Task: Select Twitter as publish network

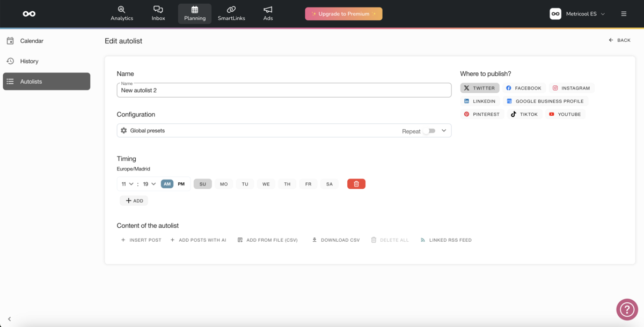Action: (x=480, y=88)
